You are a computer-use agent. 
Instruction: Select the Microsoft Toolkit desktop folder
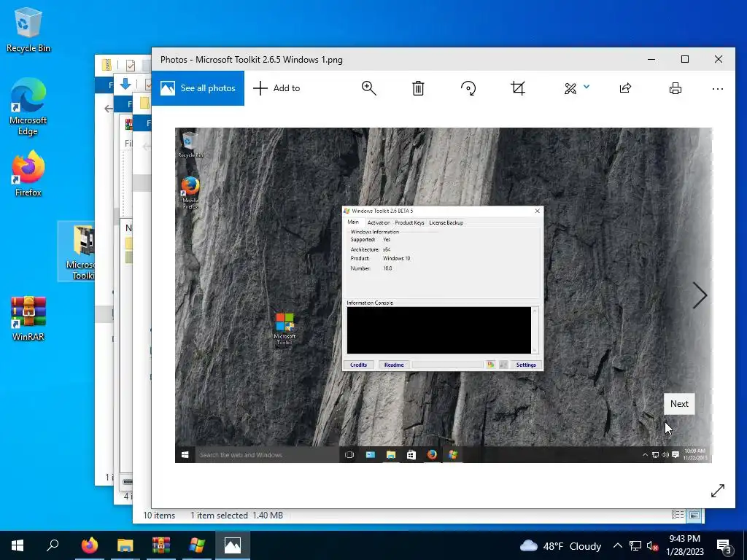pyautogui.click(x=76, y=251)
